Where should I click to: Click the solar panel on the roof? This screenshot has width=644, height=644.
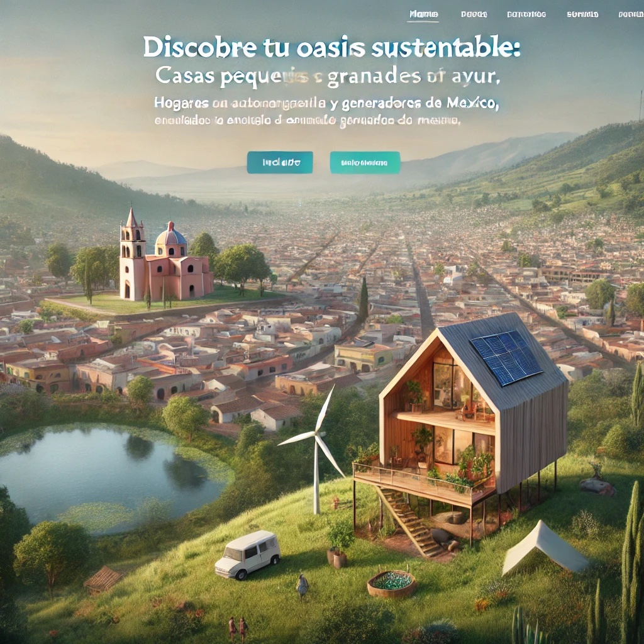tap(506, 357)
